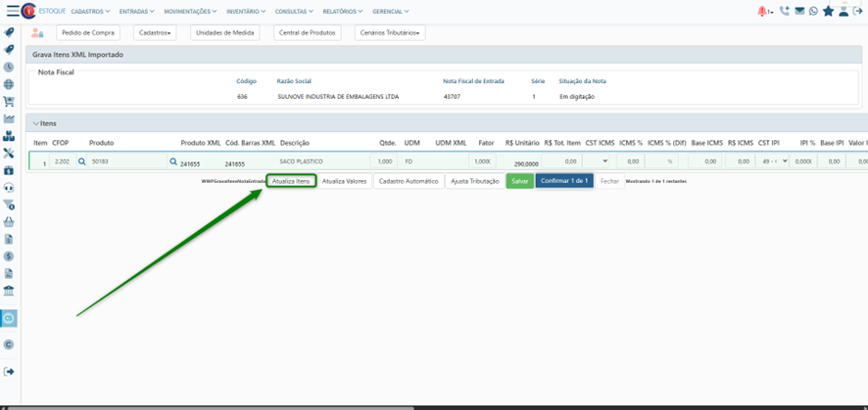Viewport: 868px width, 410px height.
Task: Click the bank building sidebar icon
Action: point(9,292)
